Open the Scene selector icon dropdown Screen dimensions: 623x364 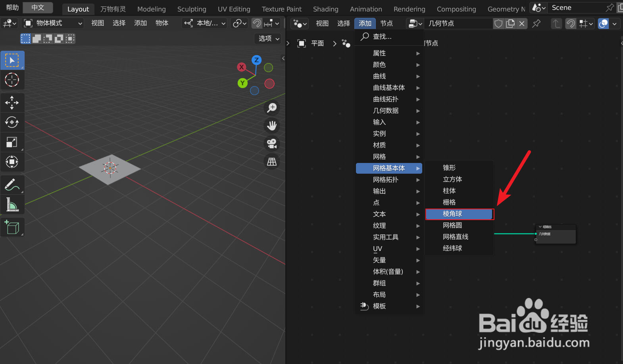click(x=538, y=8)
